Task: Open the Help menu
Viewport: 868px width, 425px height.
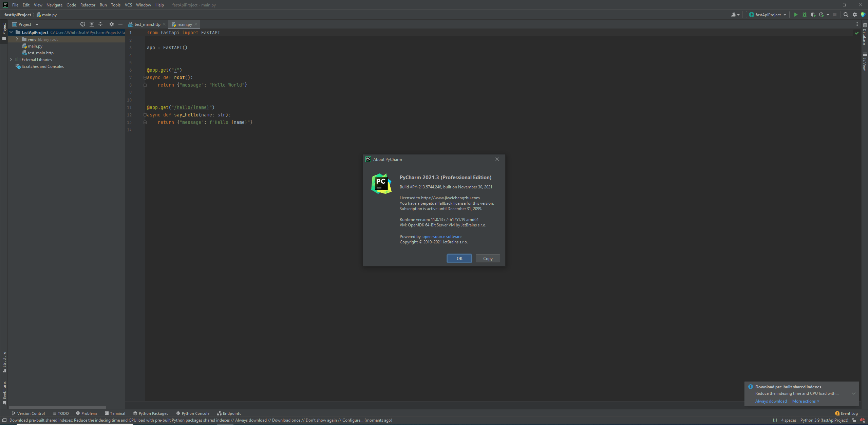Action: point(159,5)
